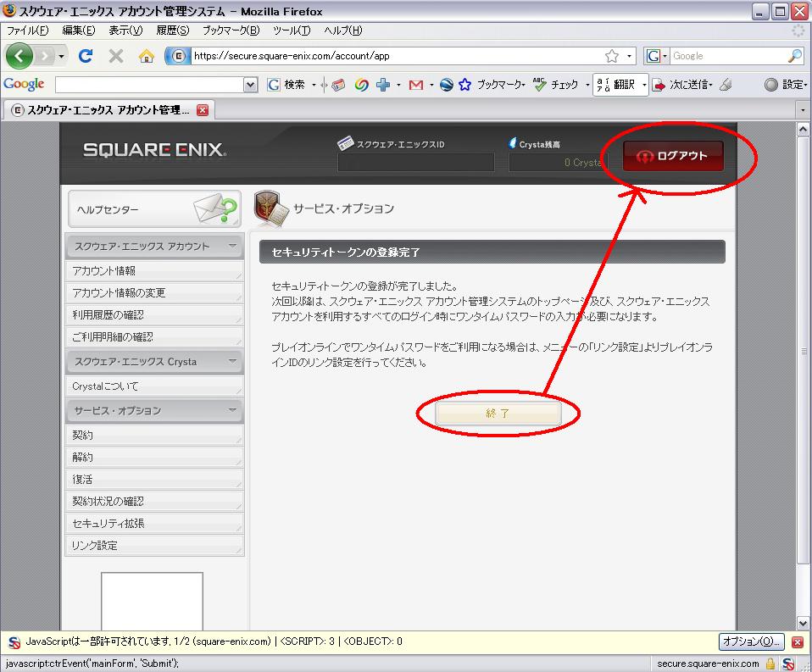Image resolution: width=812 pixels, height=672 pixels.
Task: Reload the page with the refresh icon
Action: coord(86,55)
